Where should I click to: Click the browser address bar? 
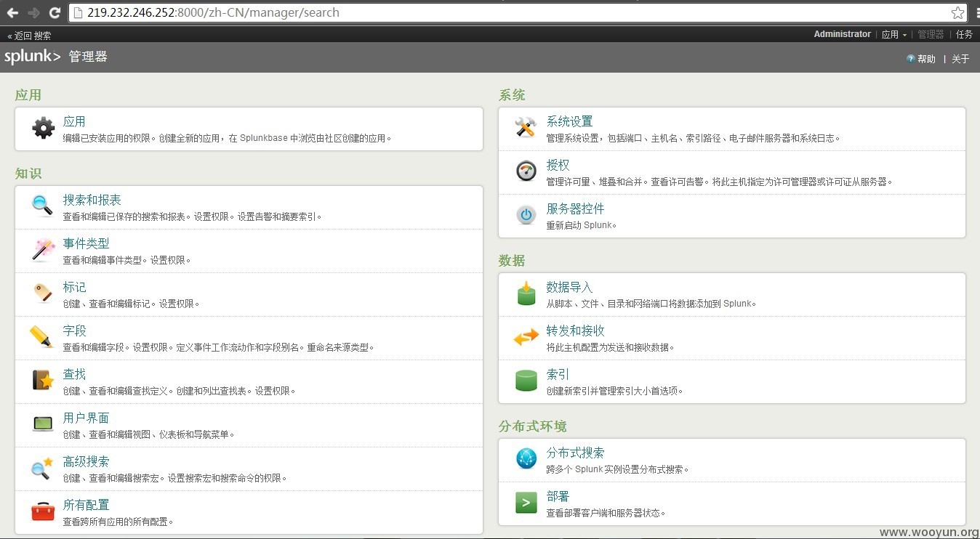click(509, 12)
